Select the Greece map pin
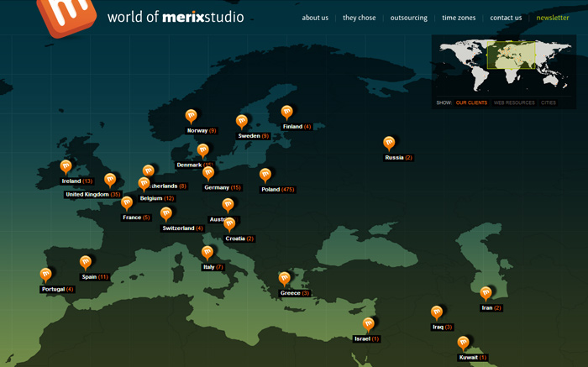588x367 pixels. (285, 279)
